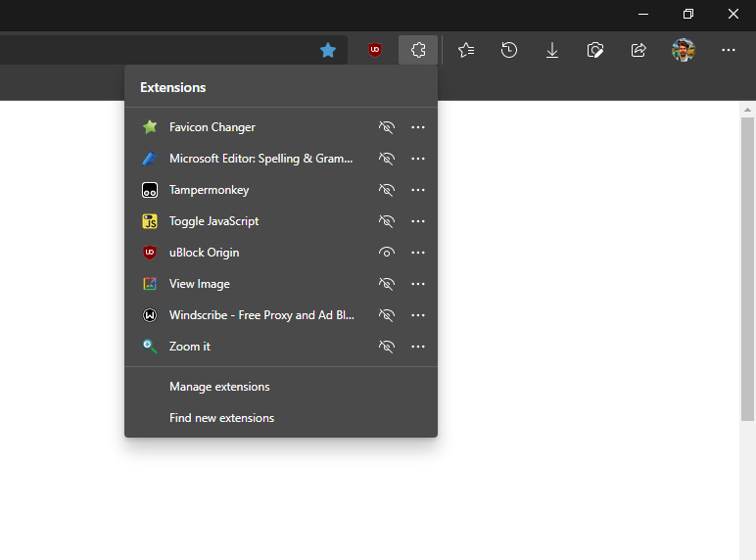Image resolution: width=756 pixels, height=560 pixels.
Task: Open the Web capture icon
Action: (595, 50)
